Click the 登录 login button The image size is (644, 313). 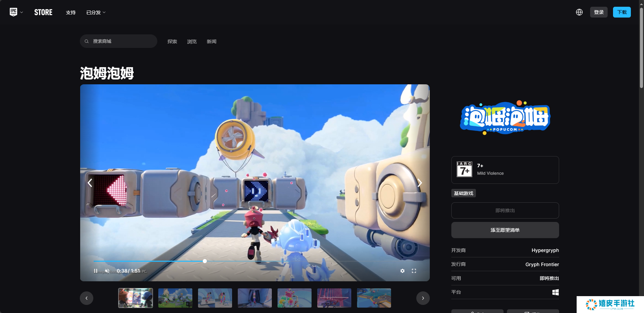599,12
